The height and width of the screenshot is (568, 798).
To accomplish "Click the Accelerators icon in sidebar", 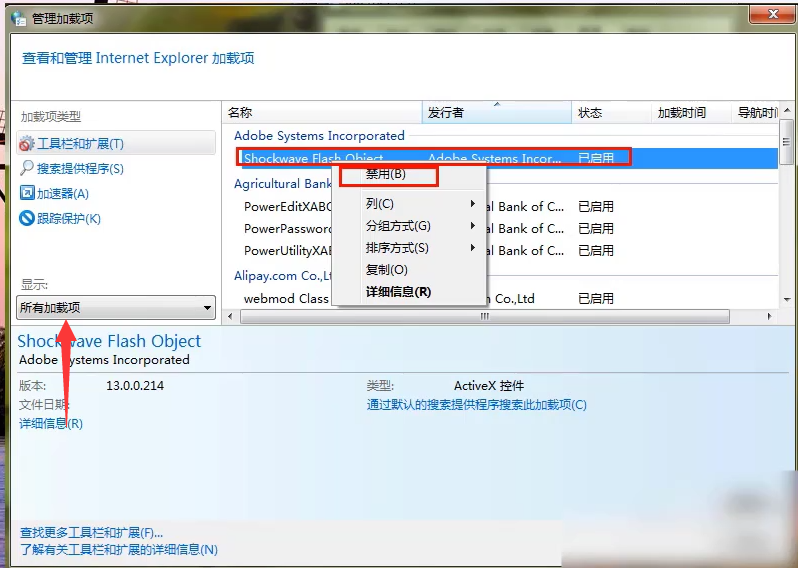I will coord(27,193).
